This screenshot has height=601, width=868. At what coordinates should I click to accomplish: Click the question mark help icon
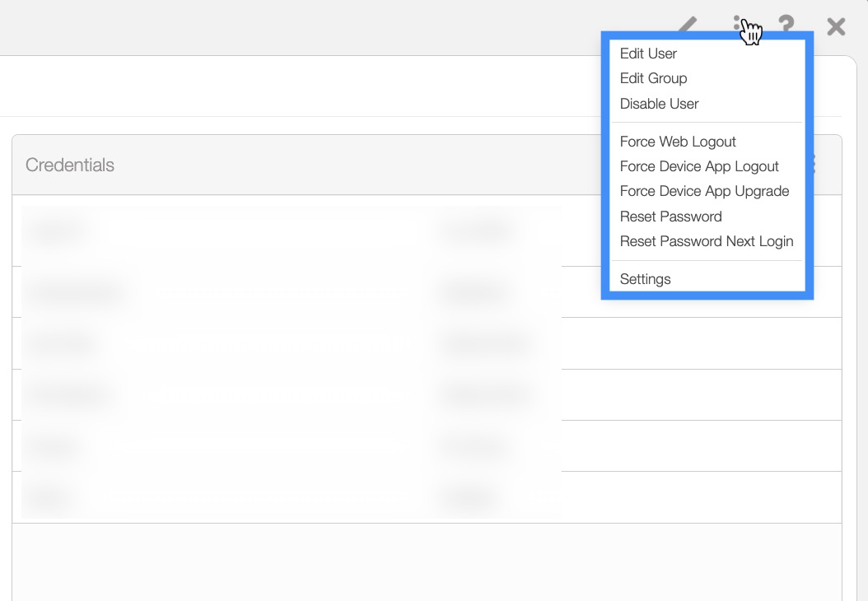click(x=786, y=26)
